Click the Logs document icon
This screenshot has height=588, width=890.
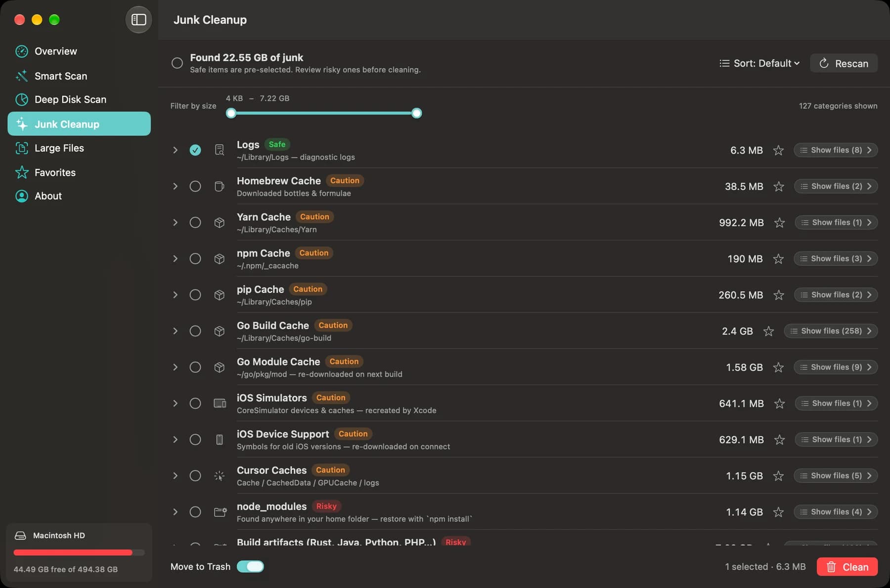pos(220,150)
